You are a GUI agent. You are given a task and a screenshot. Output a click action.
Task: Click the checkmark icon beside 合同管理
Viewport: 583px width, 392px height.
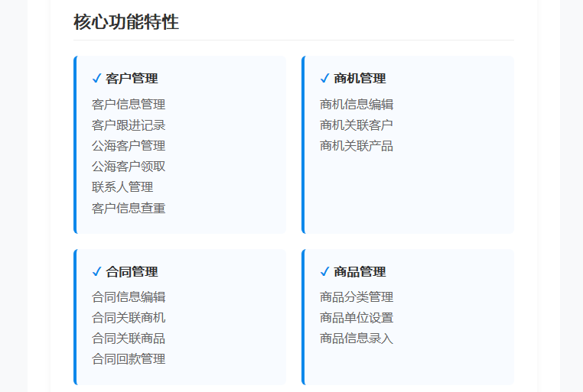point(96,272)
